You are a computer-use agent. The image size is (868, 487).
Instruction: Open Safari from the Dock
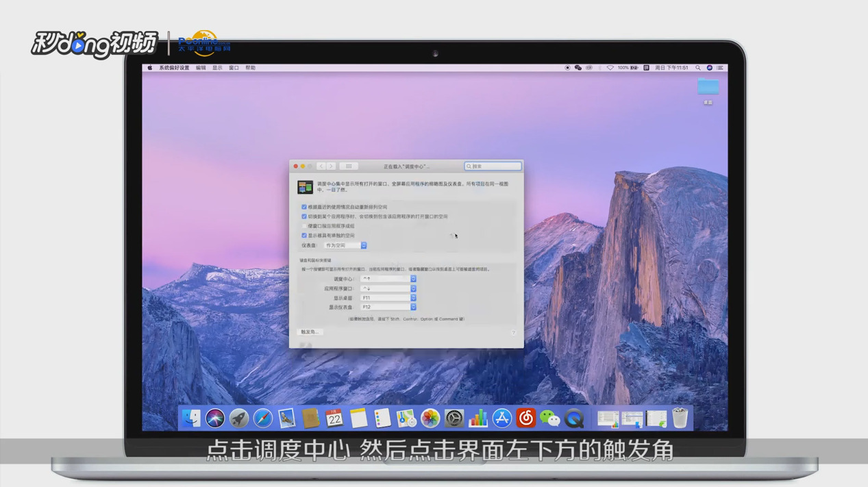(263, 418)
